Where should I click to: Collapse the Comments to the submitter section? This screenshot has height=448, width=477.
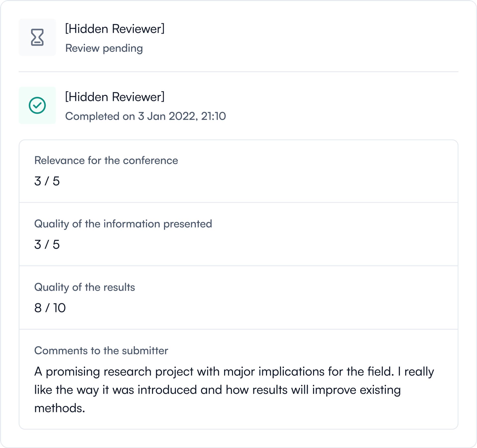point(101,350)
